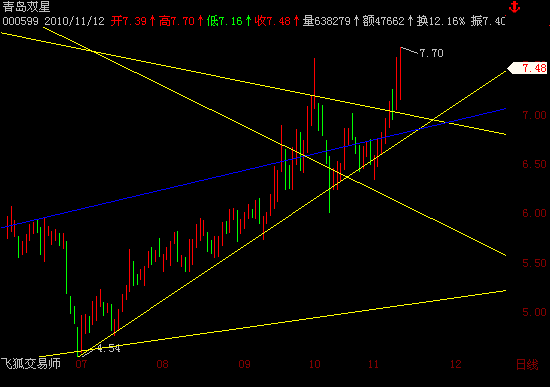Click the 青岛双星 stock name title
550x387 pixels.
(x=26, y=7)
